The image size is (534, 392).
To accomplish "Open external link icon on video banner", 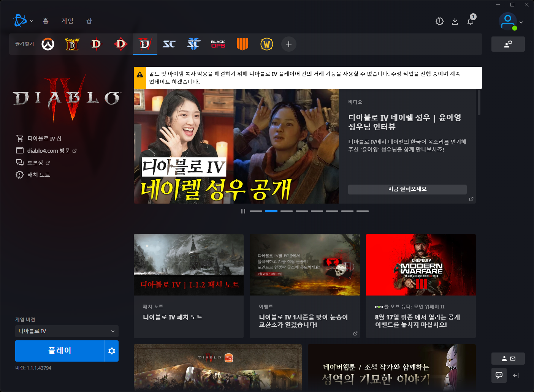I will 471,199.
